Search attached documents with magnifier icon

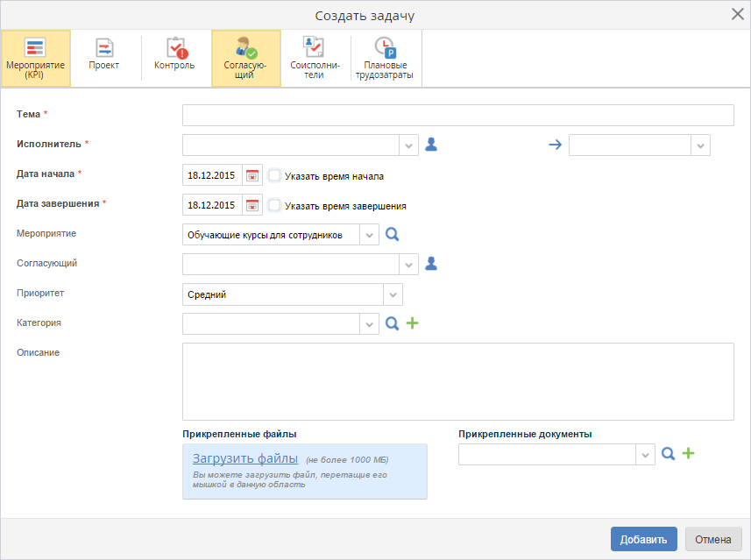point(668,454)
